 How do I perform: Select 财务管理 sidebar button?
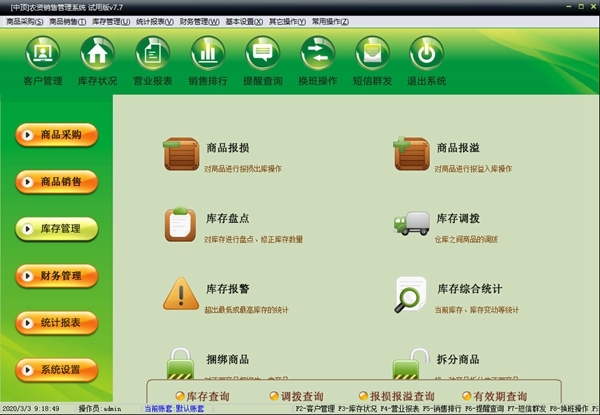tap(57, 276)
